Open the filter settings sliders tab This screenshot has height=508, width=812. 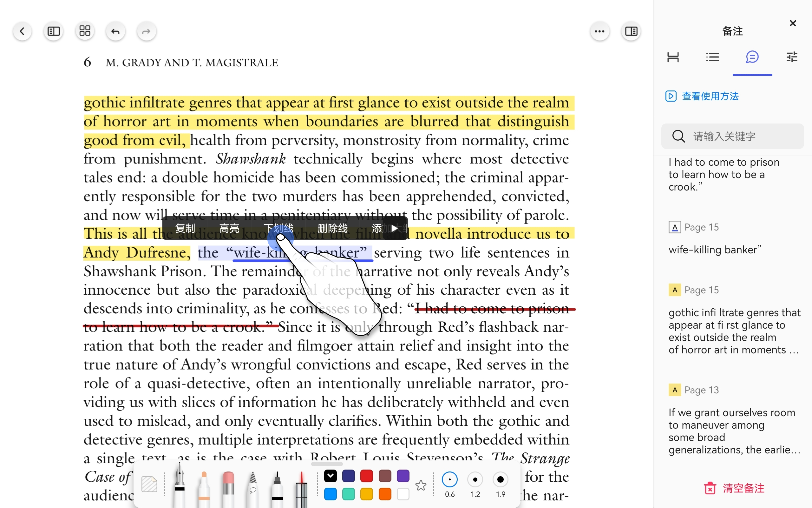click(x=792, y=57)
